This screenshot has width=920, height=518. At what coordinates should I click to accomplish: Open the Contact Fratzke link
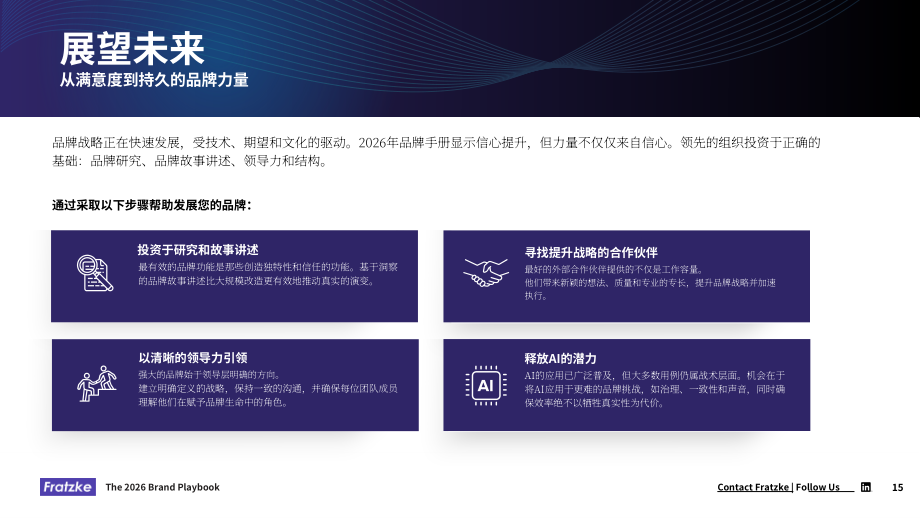point(753,487)
